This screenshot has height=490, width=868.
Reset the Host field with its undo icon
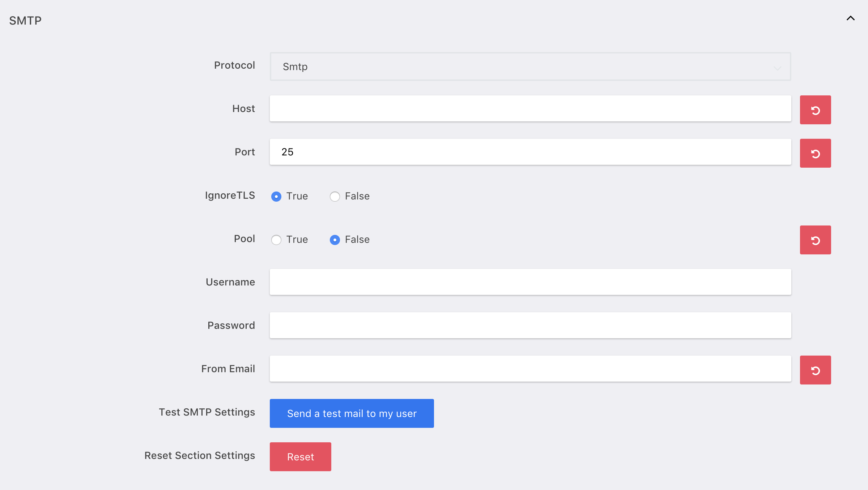click(x=815, y=110)
